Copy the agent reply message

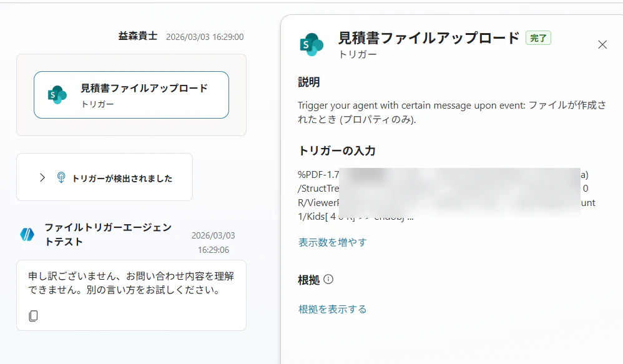pyautogui.click(x=33, y=316)
